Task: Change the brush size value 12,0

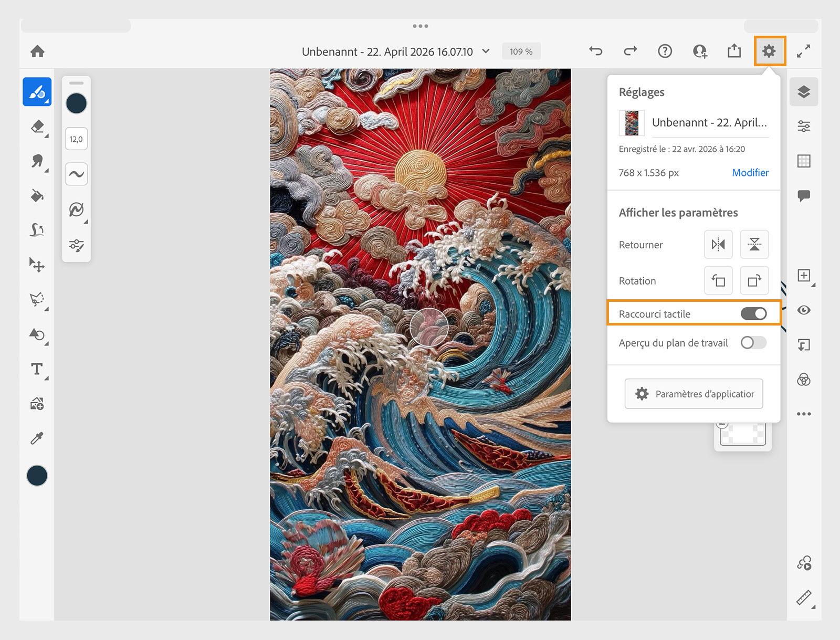Action: pos(76,139)
